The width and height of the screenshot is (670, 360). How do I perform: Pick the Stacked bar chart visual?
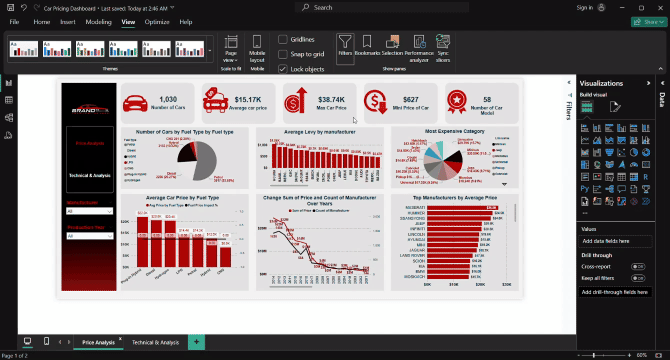pyautogui.click(x=585, y=128)
